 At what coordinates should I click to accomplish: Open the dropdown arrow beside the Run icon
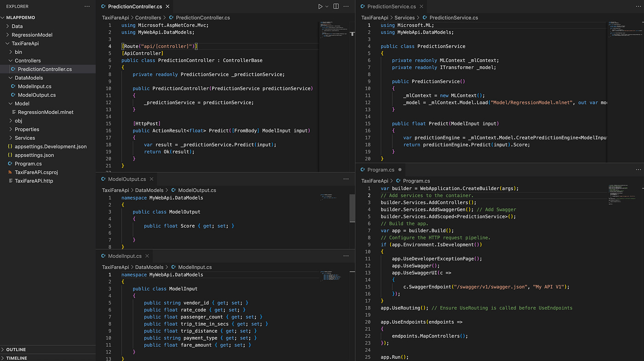[x=327, y=6]
